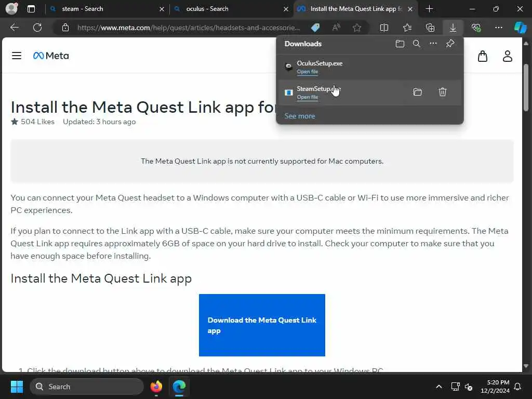The image size is (532, 399).
Task: Go back to the previous page
Action: click(14, 28)
